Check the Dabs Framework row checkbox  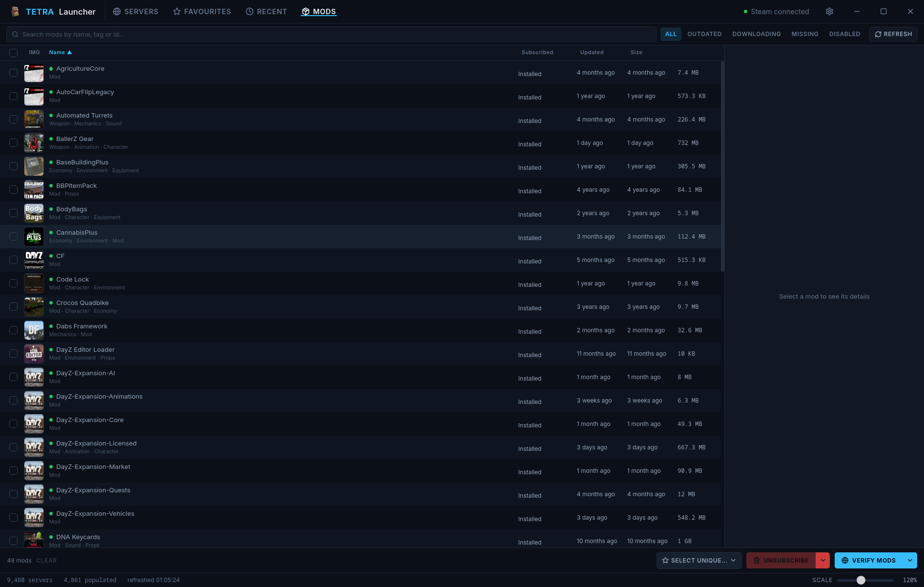[14, 330]
